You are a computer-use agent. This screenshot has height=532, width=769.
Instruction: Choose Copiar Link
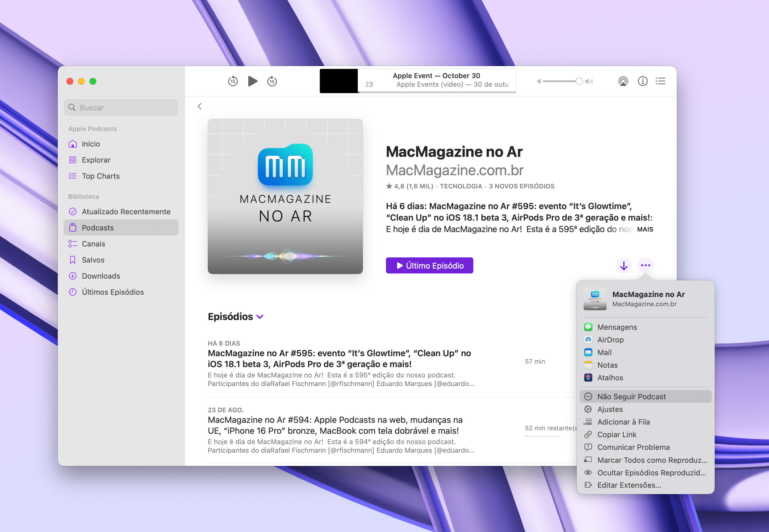tap(645, 434)
